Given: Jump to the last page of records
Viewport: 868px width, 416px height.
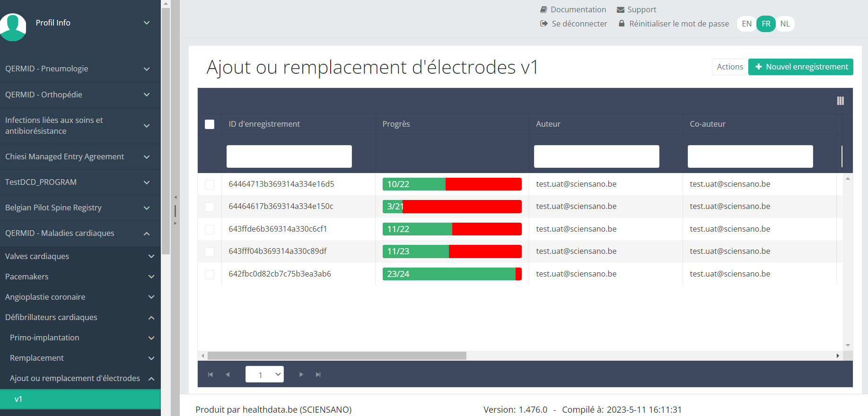Looking at the screenshot, I should click(x=318, y=374).
